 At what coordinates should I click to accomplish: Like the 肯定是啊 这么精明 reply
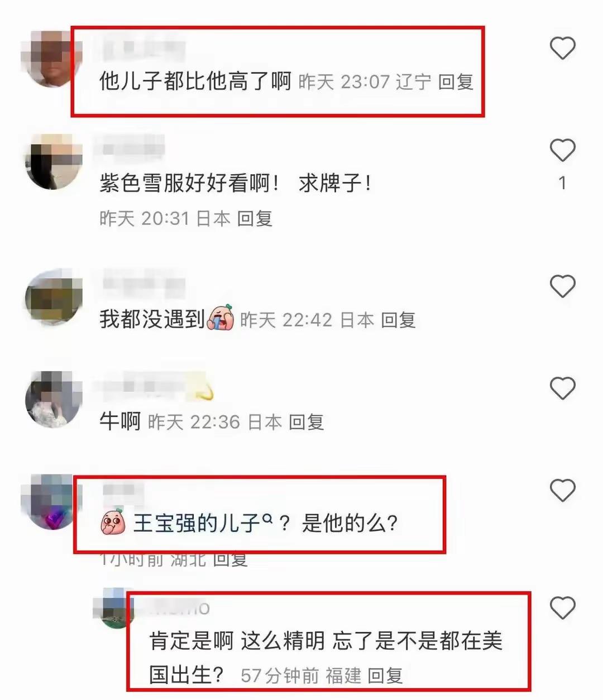tap(562, 608)
